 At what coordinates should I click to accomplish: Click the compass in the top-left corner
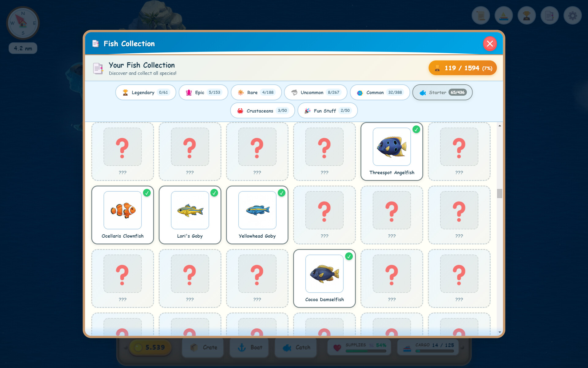tap(23, 23)
